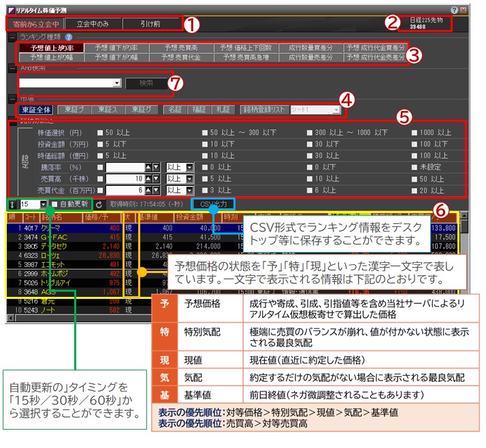Collapse the ランキング種類 section with minus icon

12,37
